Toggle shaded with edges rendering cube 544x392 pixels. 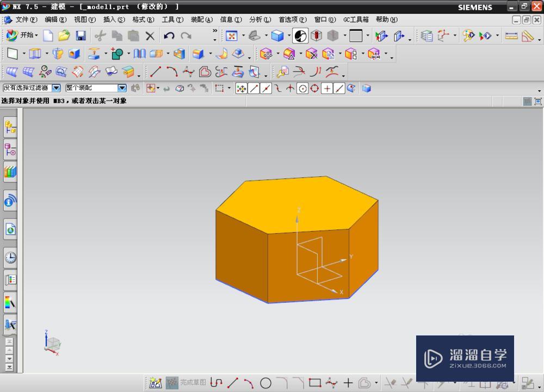(x=277, y=36)
